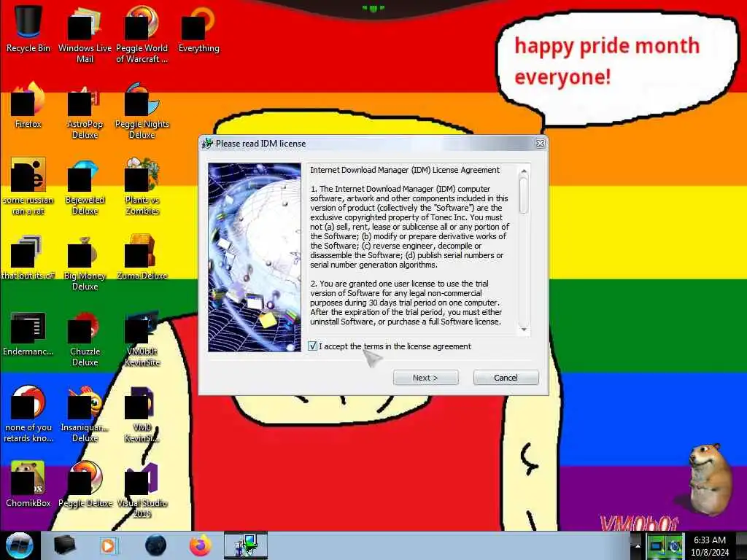747x560 pixels.
Task: Open the Recycle Bin desktop icon
Action: tap(28, 28)
